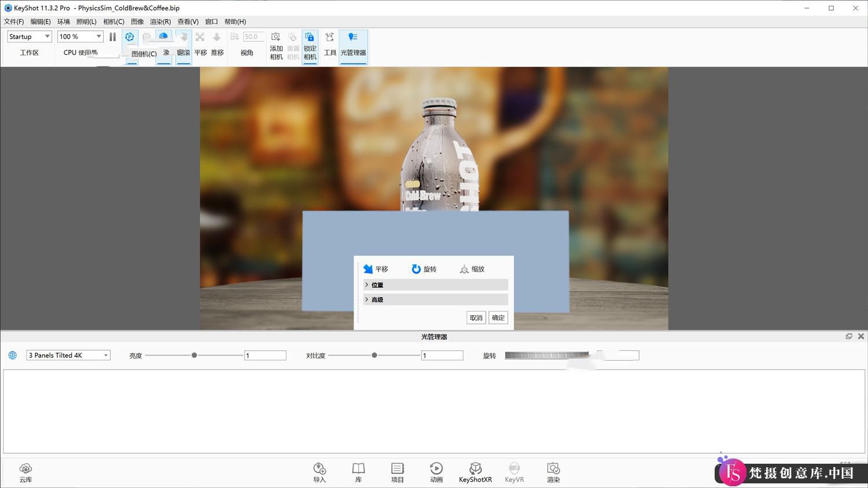Open the 相机(C) menu
Screen dimensions: 868x488
pyautogui.click(x=113, y=21)
